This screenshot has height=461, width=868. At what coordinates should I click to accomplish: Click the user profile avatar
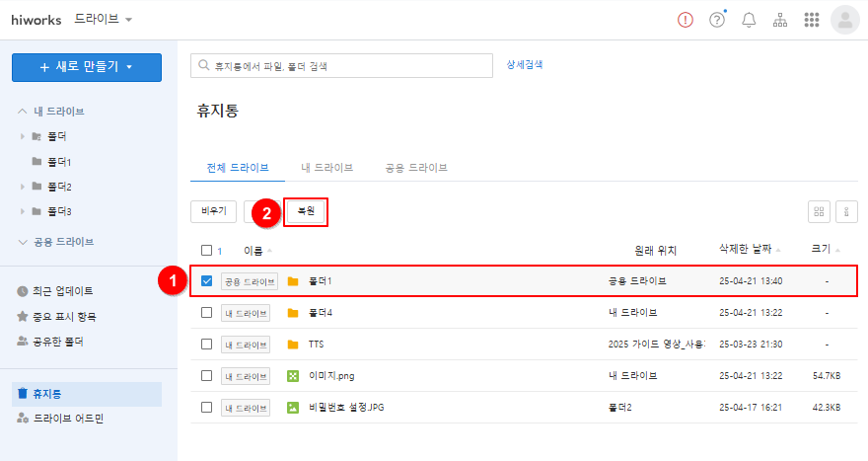845,20
